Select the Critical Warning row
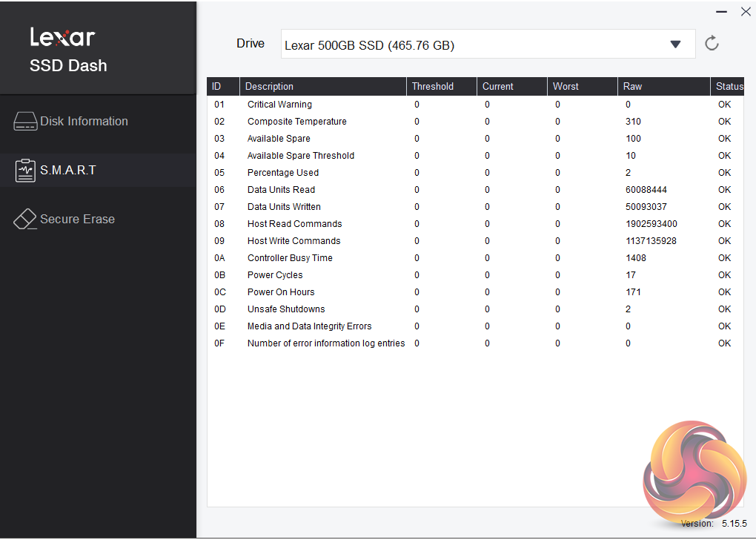Screen dimensions: 756x540 point(475,105)
